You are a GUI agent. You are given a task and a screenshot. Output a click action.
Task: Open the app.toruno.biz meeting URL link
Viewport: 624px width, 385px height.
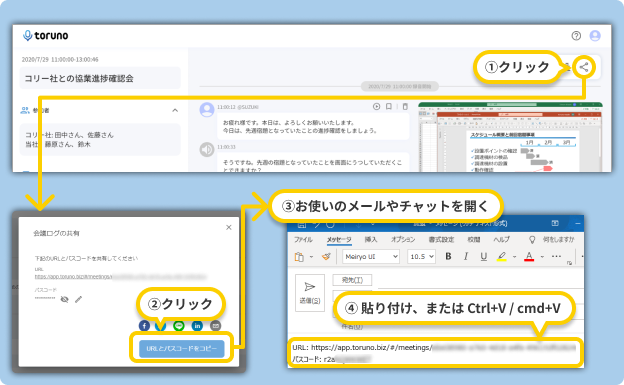pyautogui.click(x=121, y=276)
